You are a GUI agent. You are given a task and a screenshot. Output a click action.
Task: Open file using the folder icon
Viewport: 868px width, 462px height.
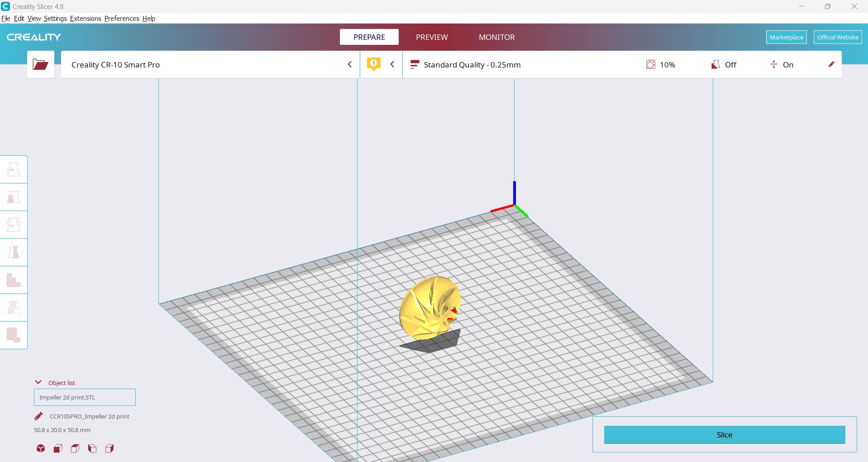(x=41, y=64)
